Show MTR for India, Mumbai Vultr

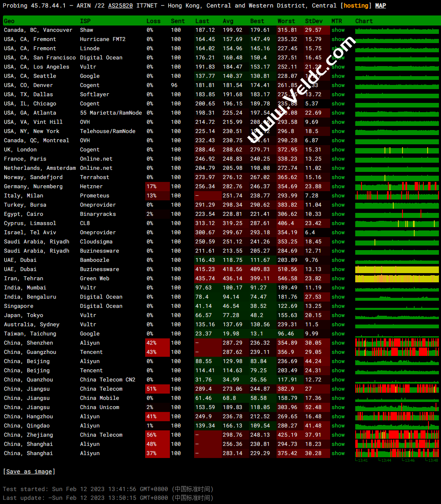click(x=338, y=288)
